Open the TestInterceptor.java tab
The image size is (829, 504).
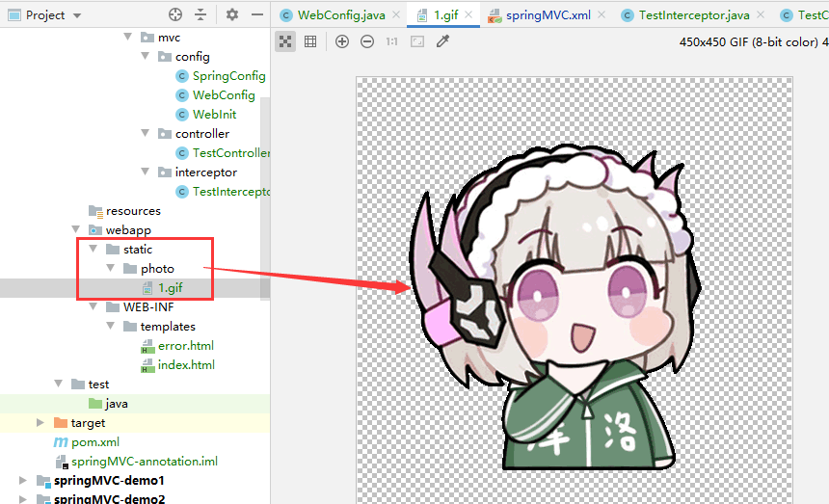tap(694, 15)
